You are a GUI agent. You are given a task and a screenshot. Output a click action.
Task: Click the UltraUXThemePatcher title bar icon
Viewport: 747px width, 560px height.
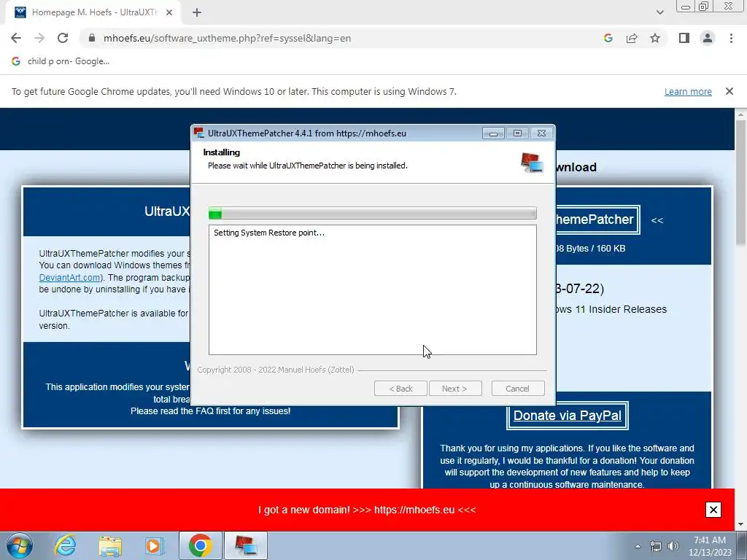click(198, 133)
